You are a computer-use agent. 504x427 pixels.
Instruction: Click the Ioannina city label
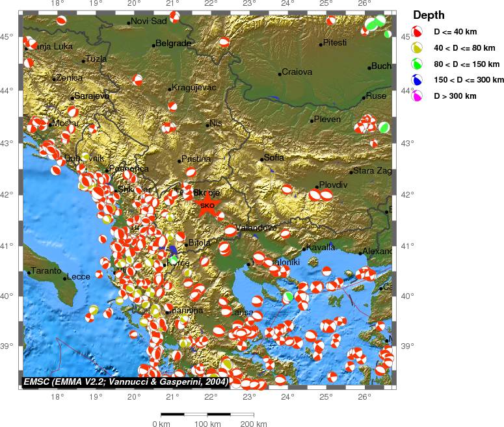coord(187,311)
